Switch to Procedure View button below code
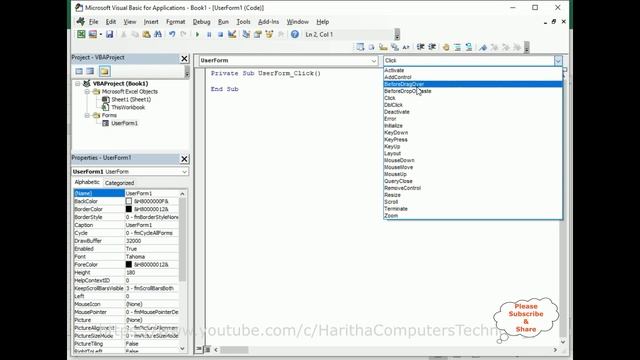This screenshot has width=640, height=360. coord(199,349)
